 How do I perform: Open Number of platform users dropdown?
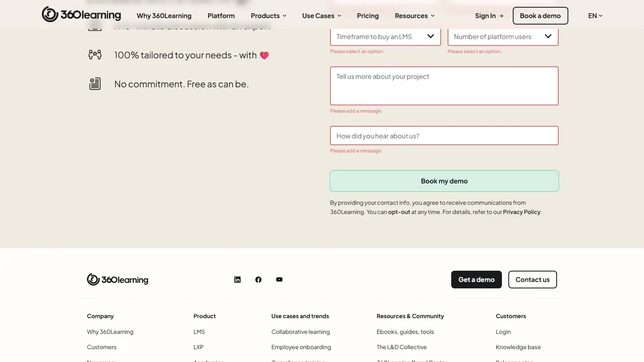coord(503,37)
